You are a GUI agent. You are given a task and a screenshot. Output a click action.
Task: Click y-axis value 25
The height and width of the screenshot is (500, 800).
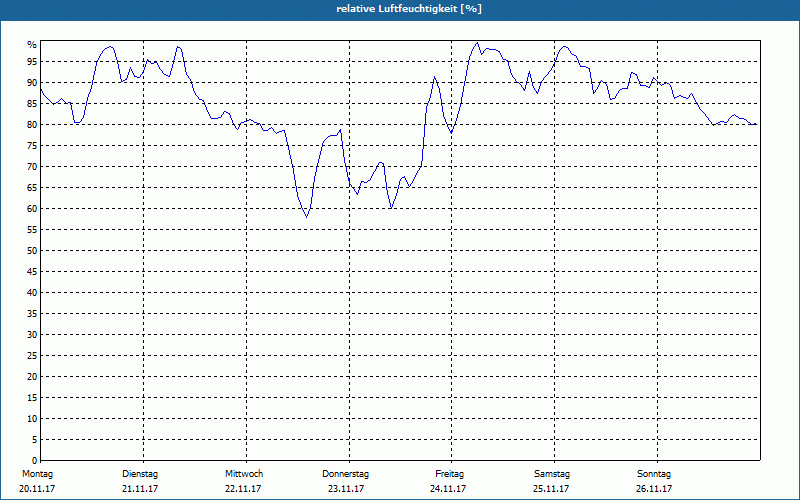click(x=32, y=356)
